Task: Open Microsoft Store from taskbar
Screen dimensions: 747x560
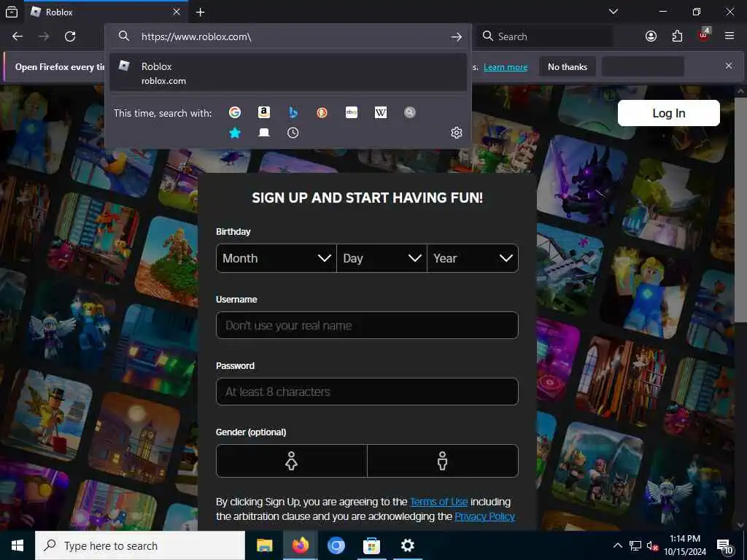Action: [371, 545]
